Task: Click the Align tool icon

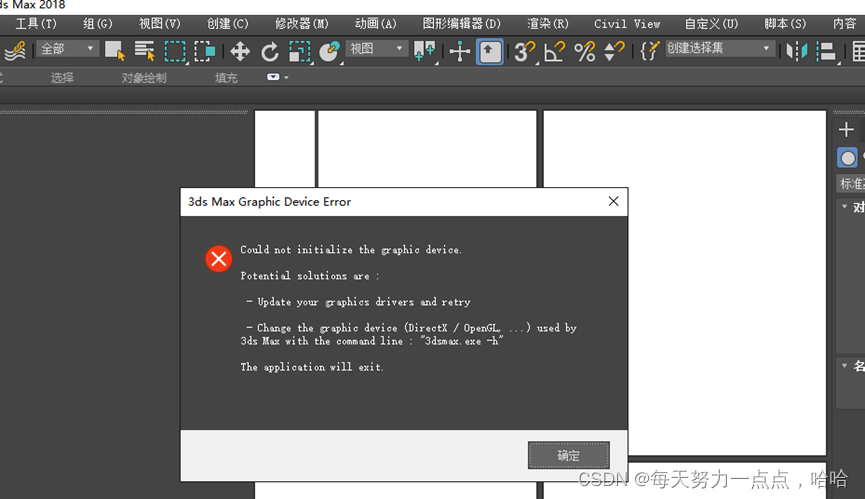Action: (x=826, y=52)
